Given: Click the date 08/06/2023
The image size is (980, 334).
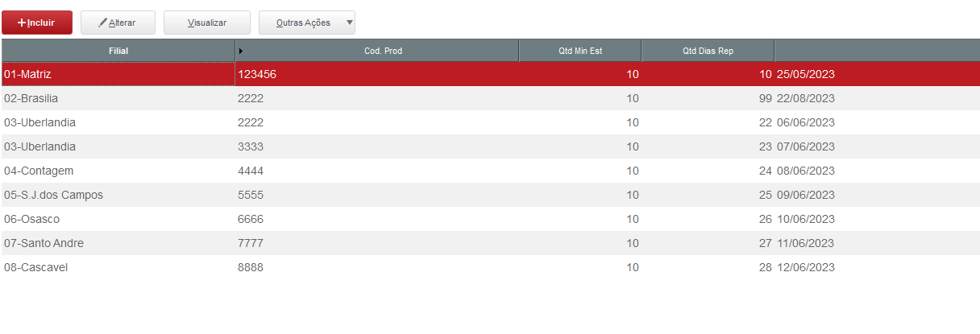Looking at the screenshot, I should point(806,171).
